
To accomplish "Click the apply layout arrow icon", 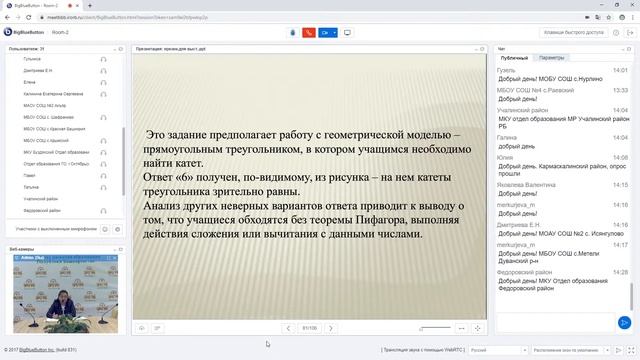I will pyautogui.click(x=619, y=350).
